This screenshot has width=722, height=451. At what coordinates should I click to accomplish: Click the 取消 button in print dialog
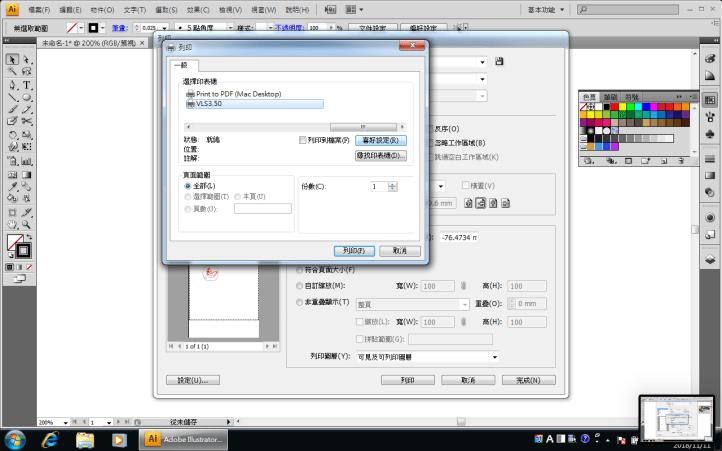pos(399,250)
